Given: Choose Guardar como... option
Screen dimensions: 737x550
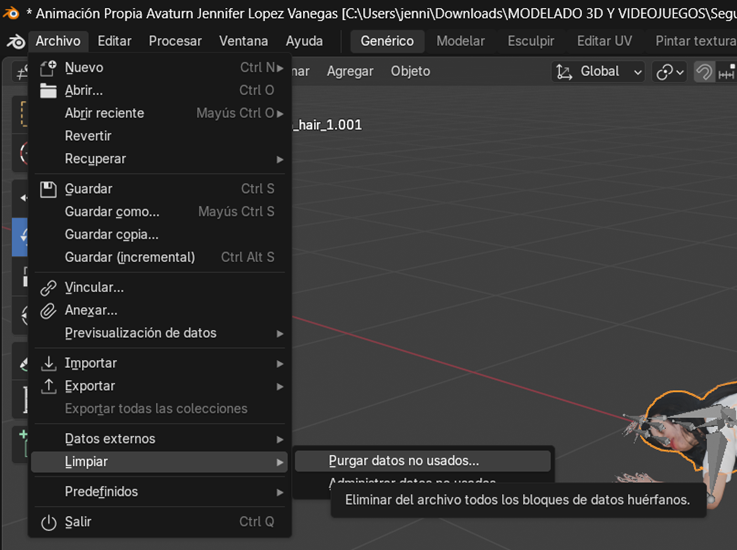Looking at the screenshot, I should tap(160, 212).
